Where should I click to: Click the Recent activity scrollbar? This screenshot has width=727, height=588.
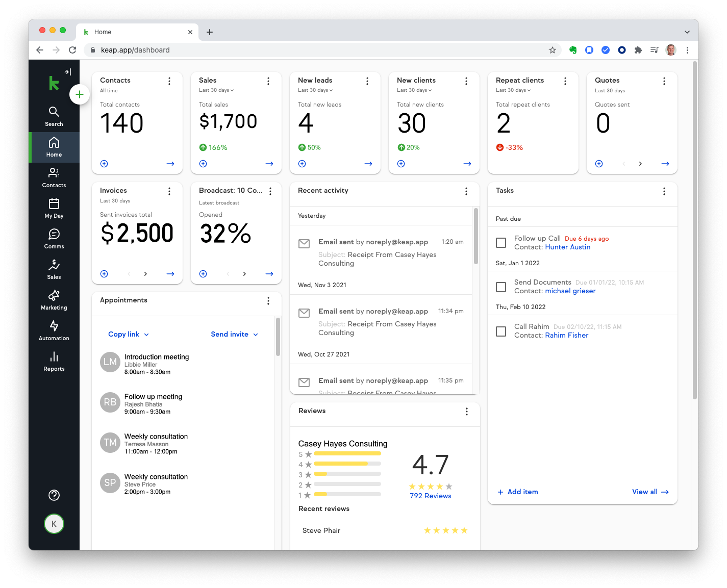tap(476, 236)
